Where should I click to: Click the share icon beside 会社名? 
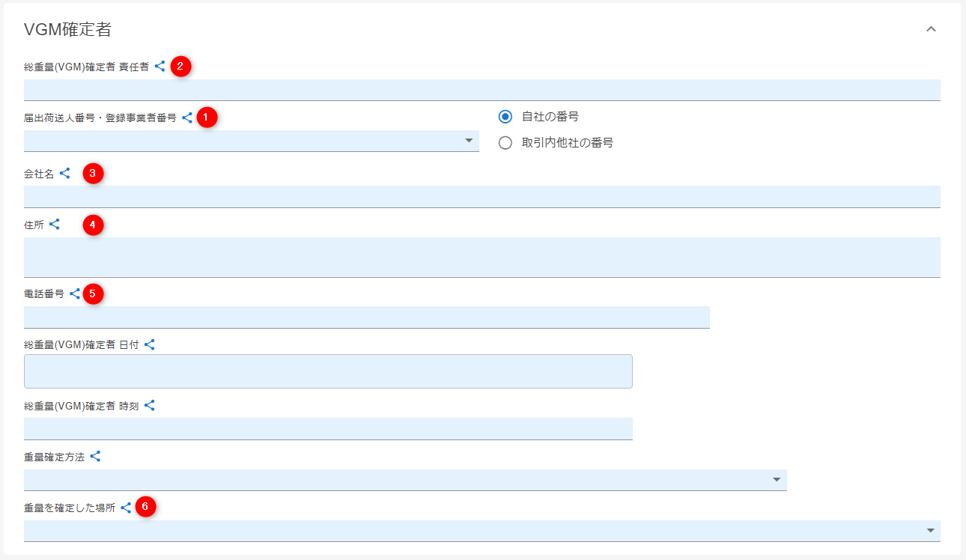click(65, 174)
